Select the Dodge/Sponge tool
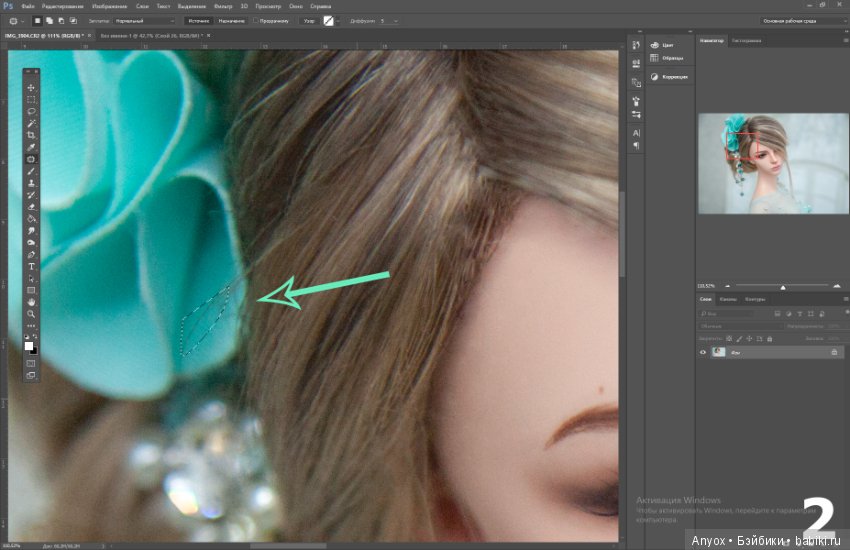 pos(31,243)
